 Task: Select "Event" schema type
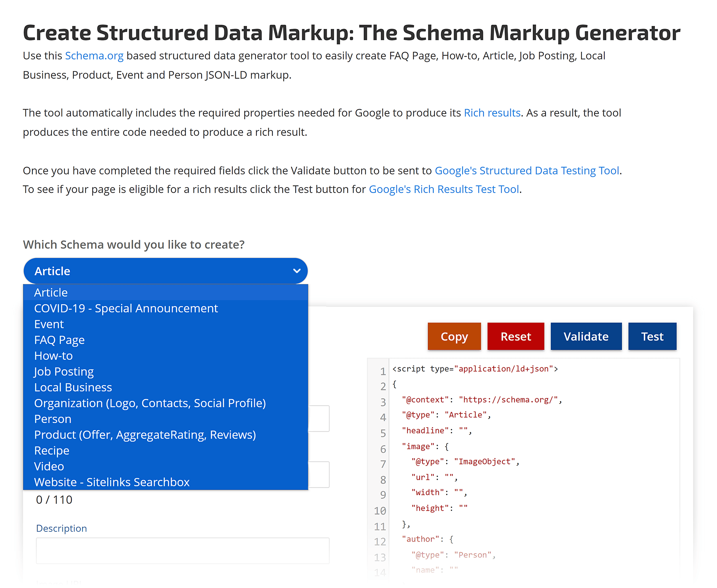pos(49,324)
